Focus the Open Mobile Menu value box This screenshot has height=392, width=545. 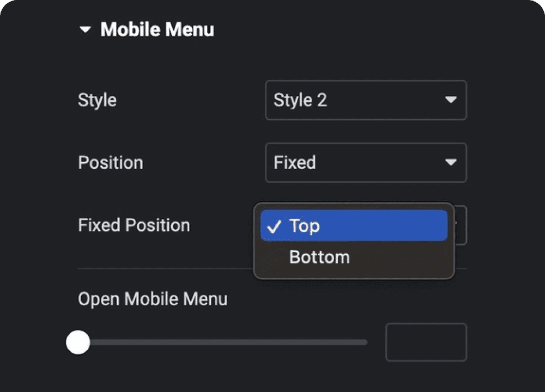(x=426, y=342)
